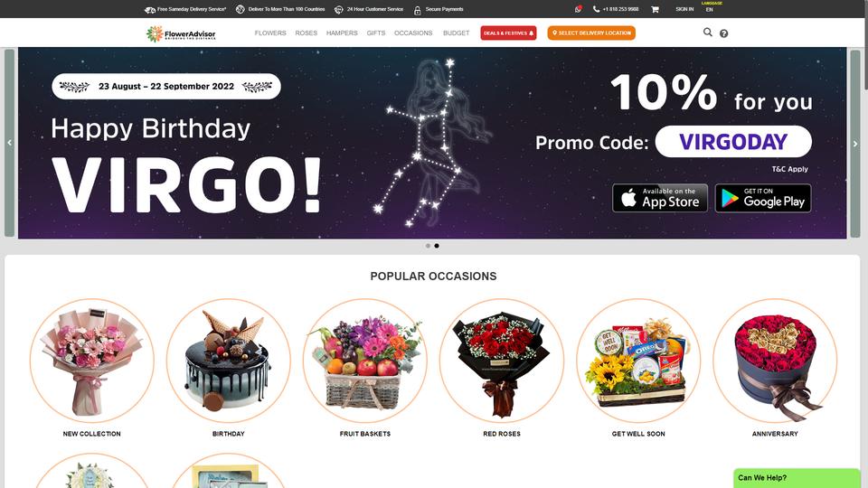Open the EN language selector

(710, 9)
